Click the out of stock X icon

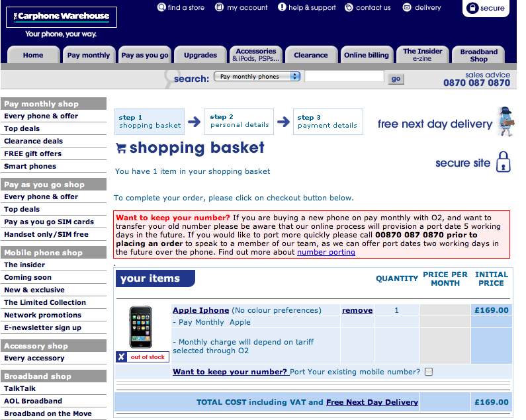[122, 357]
